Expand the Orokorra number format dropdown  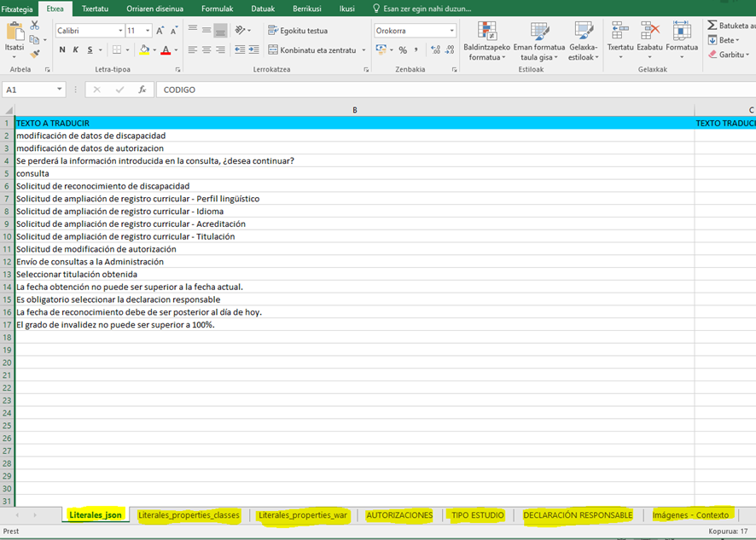coord(451,31)
